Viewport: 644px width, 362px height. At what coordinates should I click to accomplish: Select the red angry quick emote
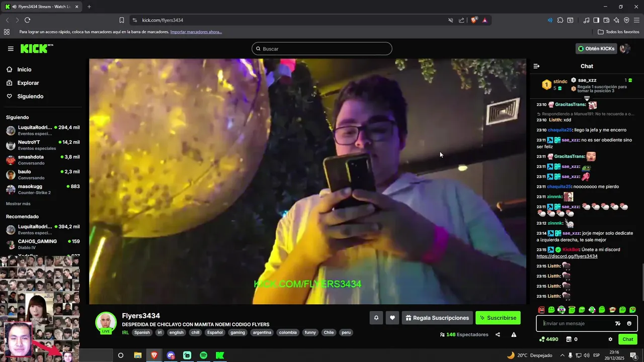point(541,310)
